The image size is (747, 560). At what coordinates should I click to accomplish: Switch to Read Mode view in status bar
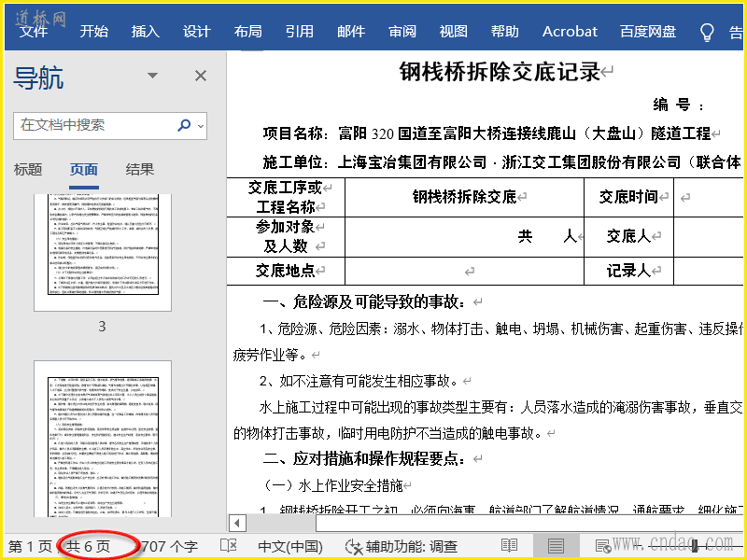click(509, 546)
